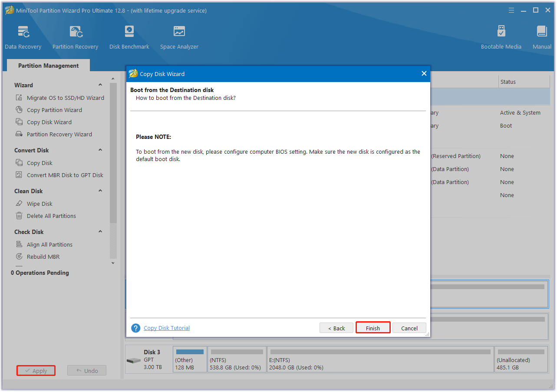Click the help question mark icon in wizard
The width and height of the screenshot is (557, 392).
(x=135, y=328)
